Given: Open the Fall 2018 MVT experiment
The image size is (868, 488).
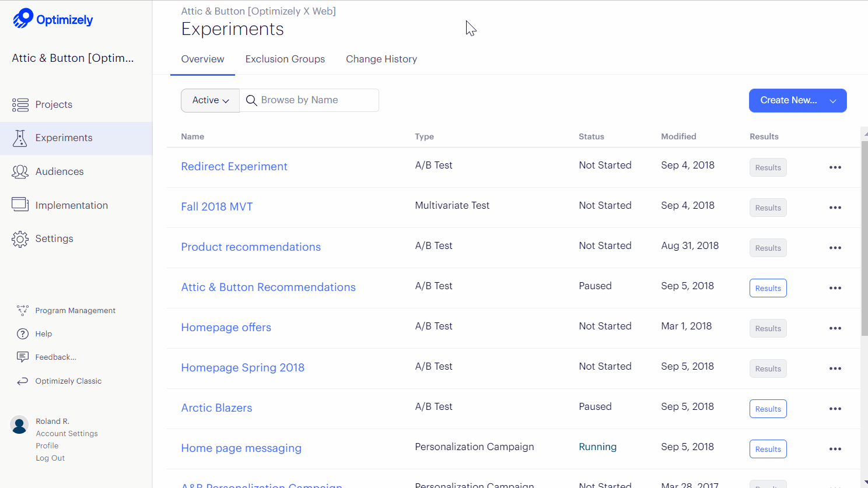Looking at the screenshot, I should point(216,206).
